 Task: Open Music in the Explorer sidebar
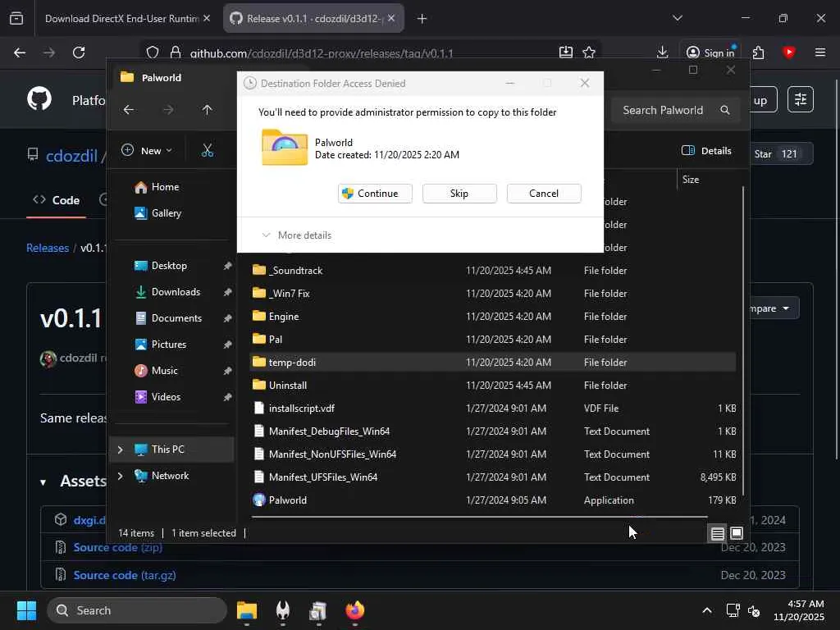pos(164,371)
